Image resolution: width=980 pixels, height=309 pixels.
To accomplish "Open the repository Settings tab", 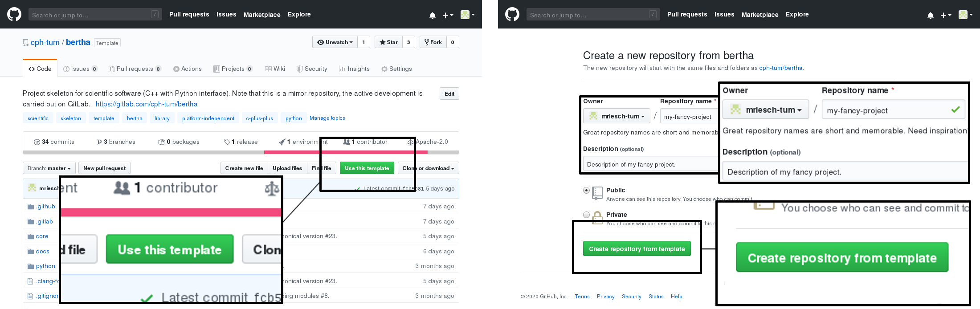I will click(x=396, y=69).
